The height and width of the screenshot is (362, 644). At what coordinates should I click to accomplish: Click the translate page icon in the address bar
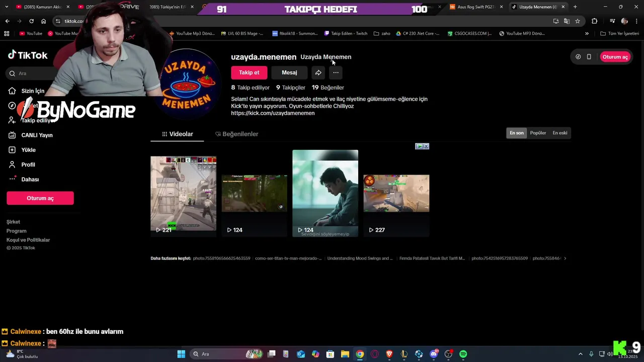567,21
